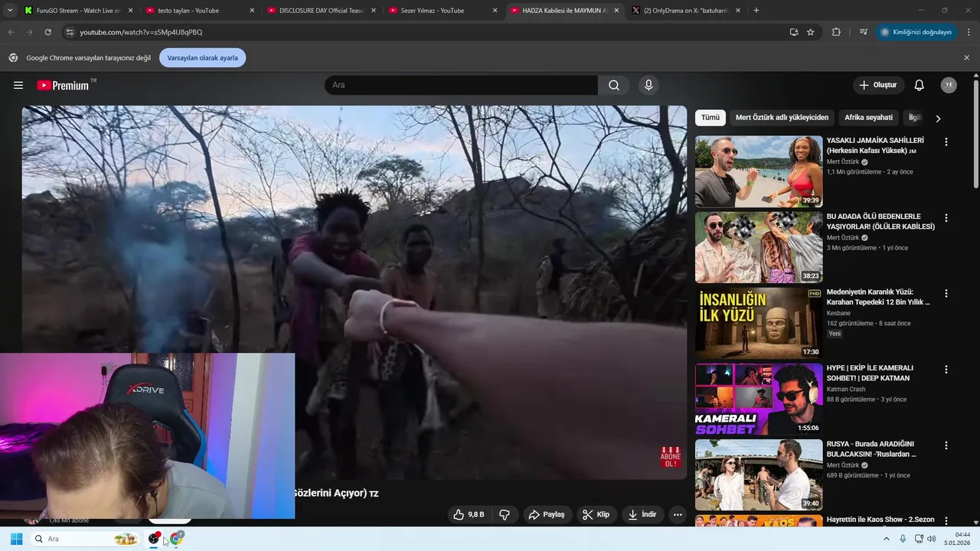This screenshot has width=980, height=551.
Task: Click the ABONE OL watermark on video
Action: [x=671, y=458]
